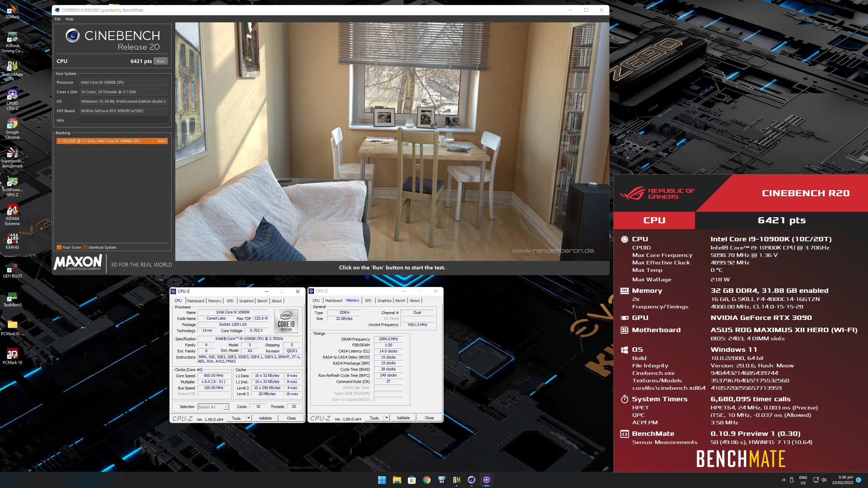Viewport: 868px width, 488px height.
Task: Open Graphics tab in left CPU-Z window
Action: (x=246, y=301)
